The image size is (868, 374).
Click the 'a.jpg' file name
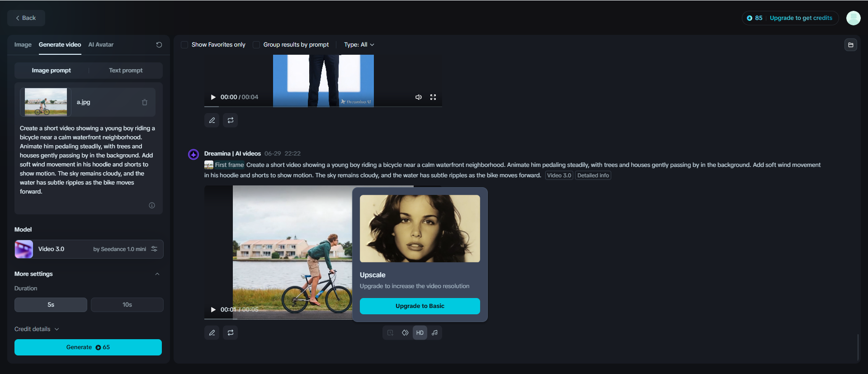[83, 102]
